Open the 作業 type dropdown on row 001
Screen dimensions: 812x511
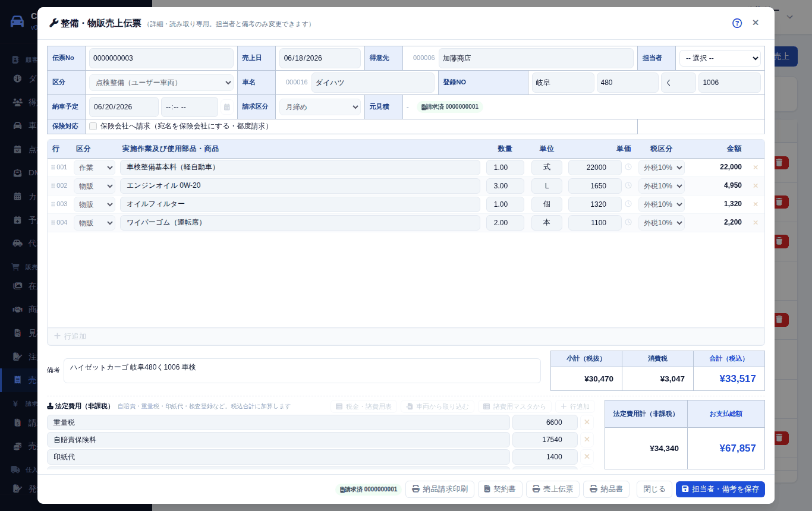[95, 168]
